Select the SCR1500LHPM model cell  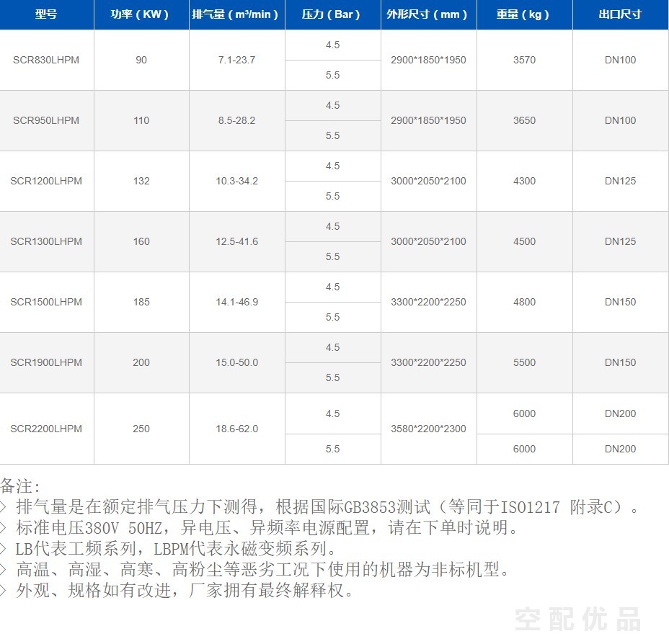46,302
